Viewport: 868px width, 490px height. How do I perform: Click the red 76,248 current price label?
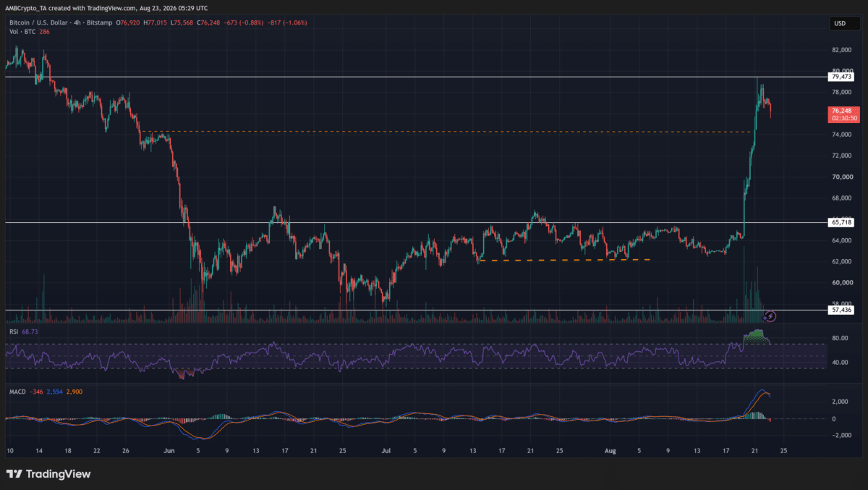[x=843, y=111]
